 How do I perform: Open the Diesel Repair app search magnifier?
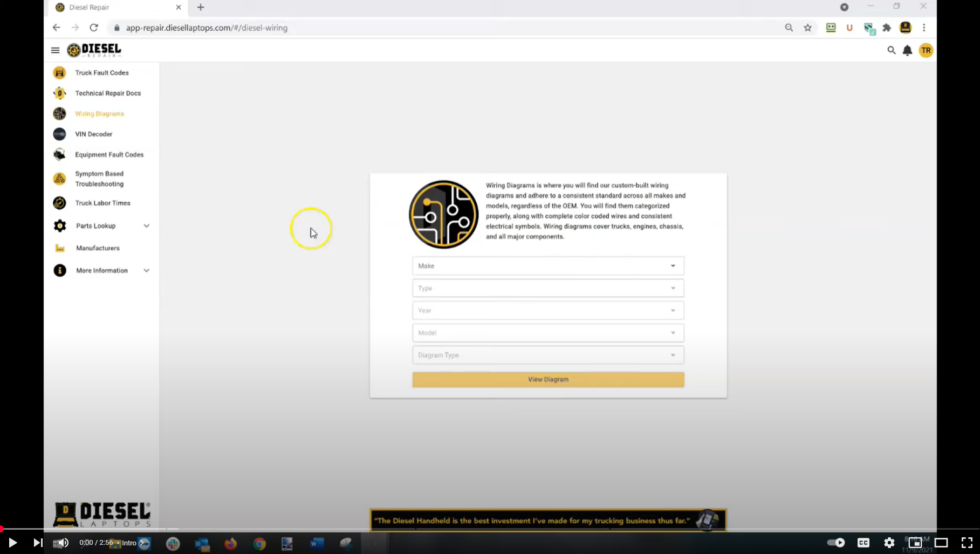tap(891, 50)
